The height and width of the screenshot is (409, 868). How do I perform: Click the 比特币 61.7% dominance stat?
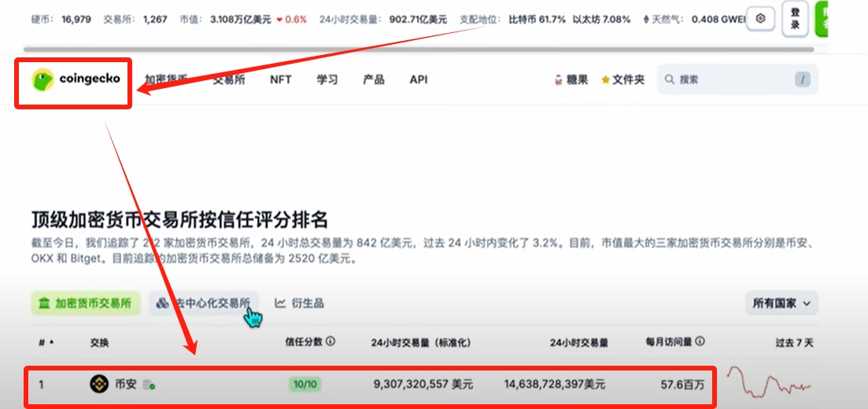click(x=537, y=20)
